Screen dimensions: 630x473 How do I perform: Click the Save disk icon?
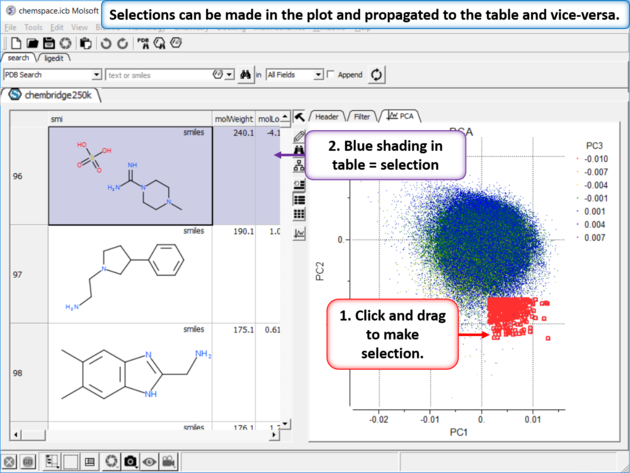48,44
